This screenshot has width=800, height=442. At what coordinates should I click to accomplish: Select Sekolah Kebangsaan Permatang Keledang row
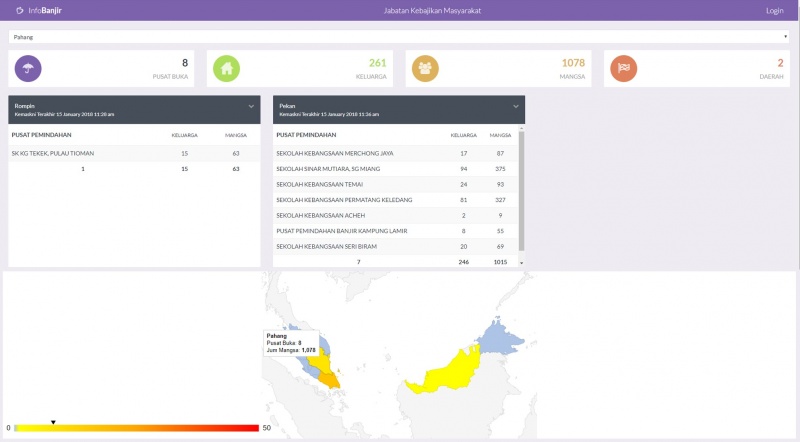point(395,200)
